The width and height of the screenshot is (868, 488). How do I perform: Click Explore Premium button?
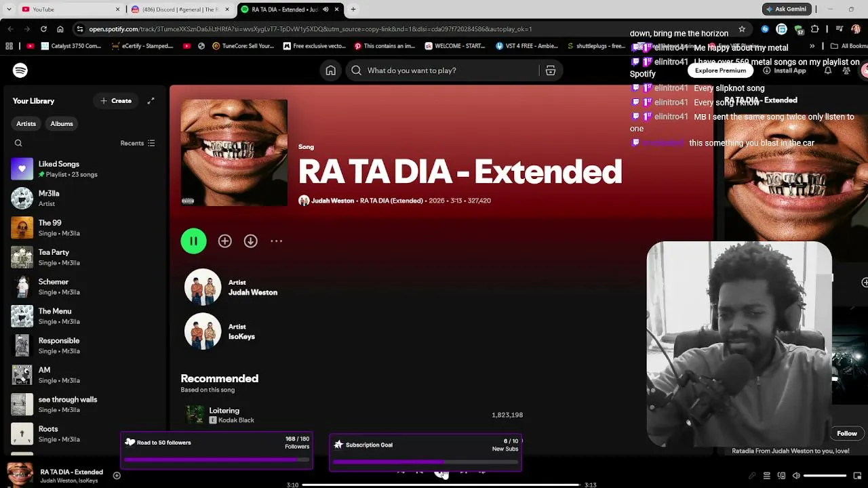pos(720,70)
